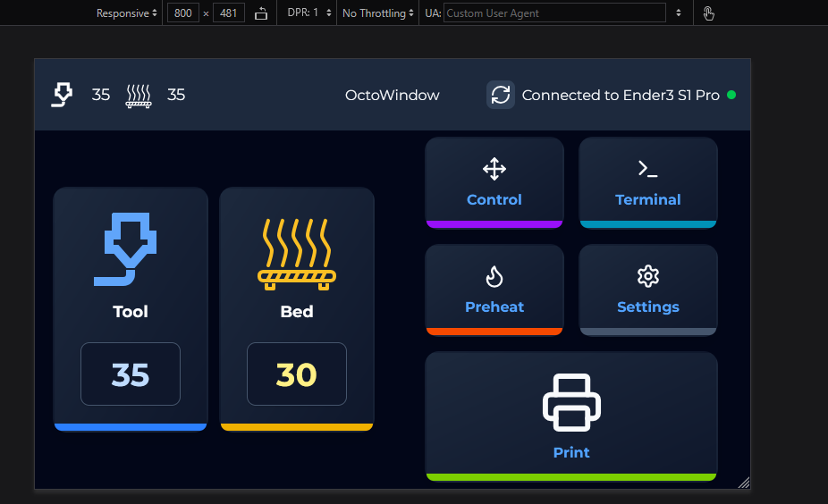Click header tool temperature reading 35
Viewport: 828px width, 504px height.
point(101,95)
